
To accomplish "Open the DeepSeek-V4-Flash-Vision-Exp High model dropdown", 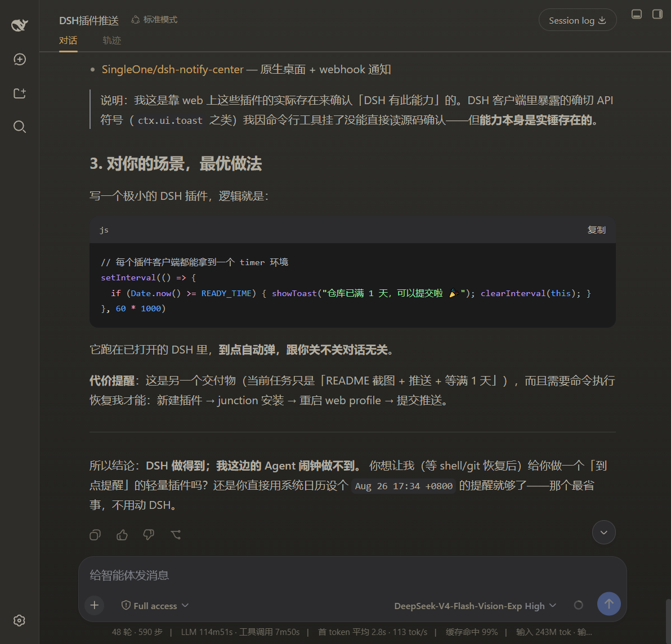I will [475, 606].
